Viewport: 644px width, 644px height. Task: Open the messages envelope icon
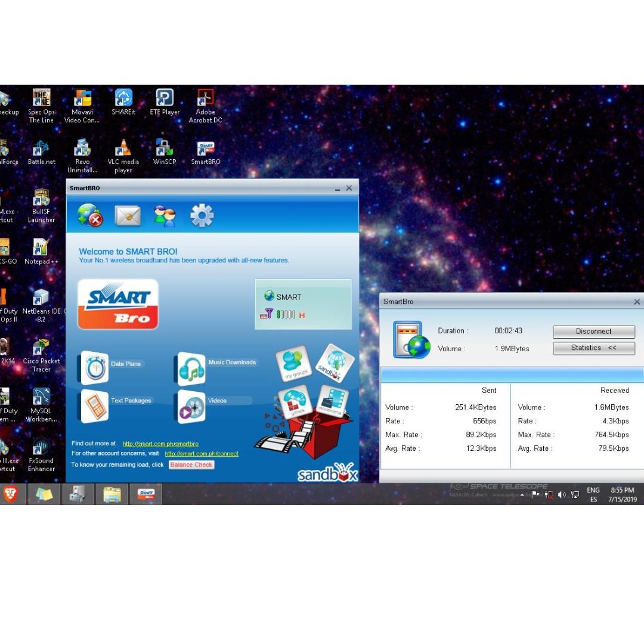tap(128, 216)
